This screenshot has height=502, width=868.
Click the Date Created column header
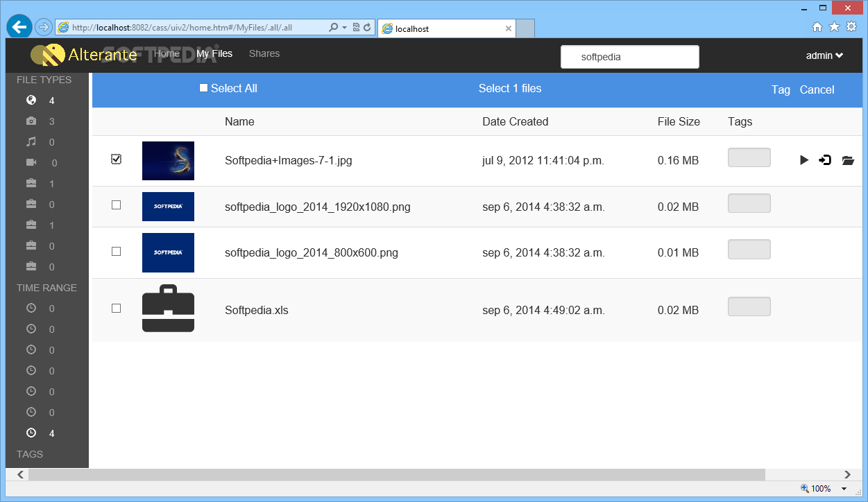pyautogui.click(x=516, y=121)
